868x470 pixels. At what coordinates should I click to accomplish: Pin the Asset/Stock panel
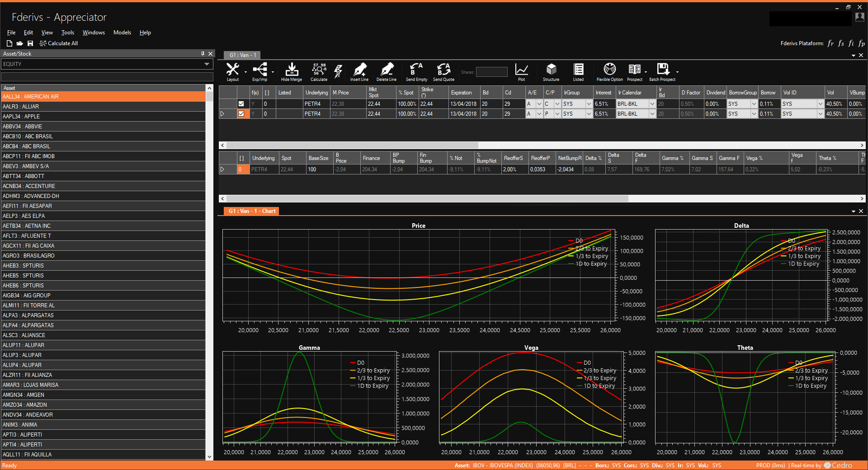(x=203, y=54)
